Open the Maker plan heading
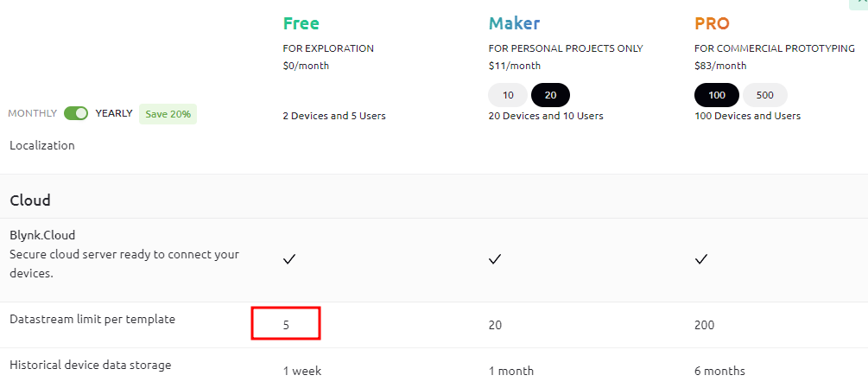 click(x=514, y=23)
